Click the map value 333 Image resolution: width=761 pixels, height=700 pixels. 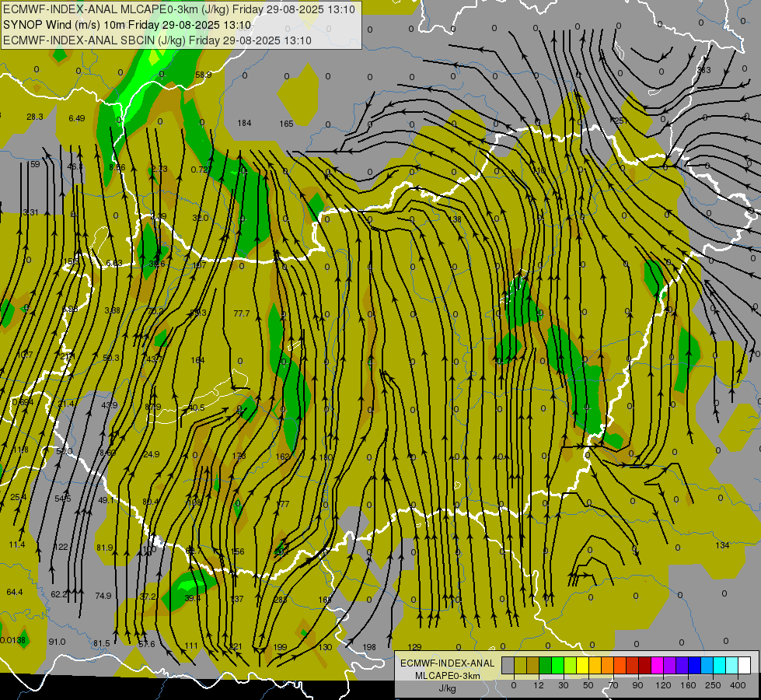(703, 70)
